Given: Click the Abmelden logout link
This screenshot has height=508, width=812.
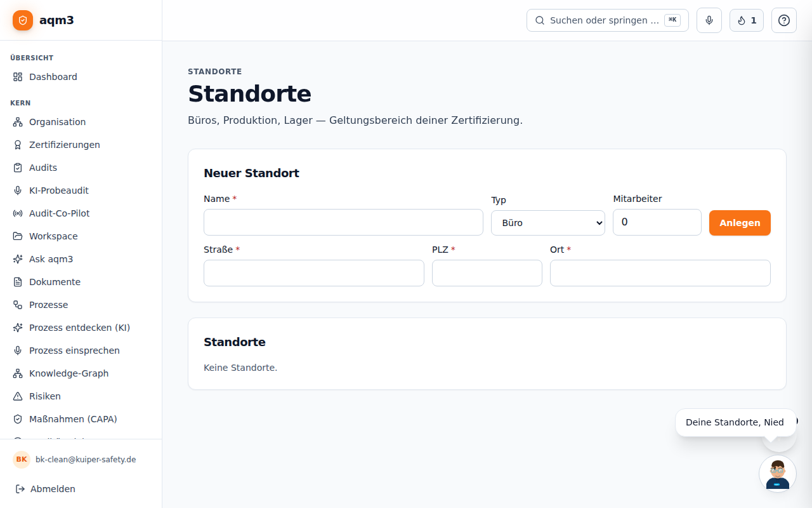Looking at the screenshot, I should (x=81, y=489).
